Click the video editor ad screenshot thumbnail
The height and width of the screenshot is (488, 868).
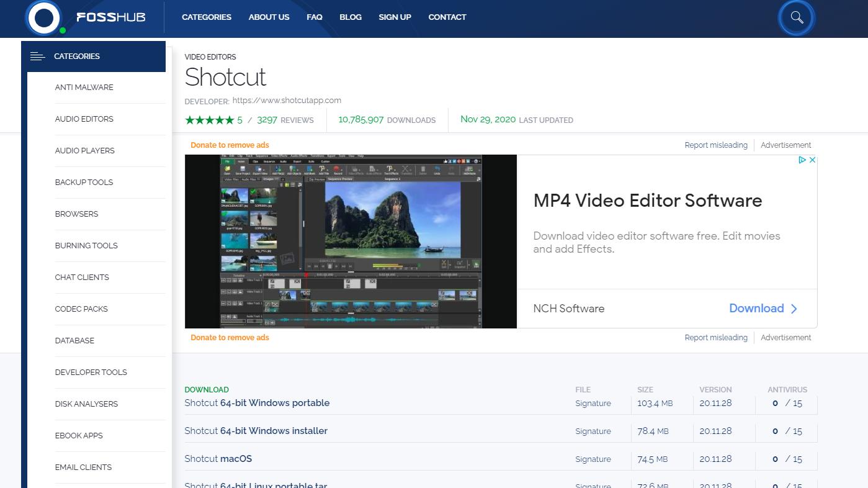point(351,242)
